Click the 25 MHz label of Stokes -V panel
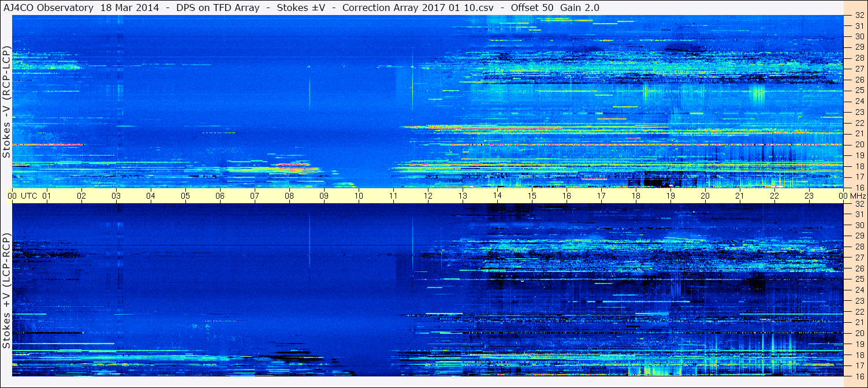Viewport: 868px width, 388px height. pyautogui.click(x=859, y=90)
